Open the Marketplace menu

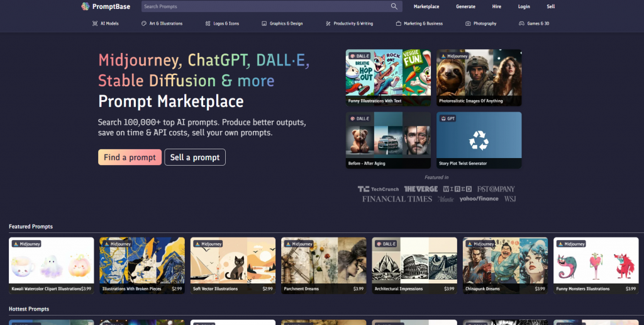pyautogui.click(x=426, y=6)
